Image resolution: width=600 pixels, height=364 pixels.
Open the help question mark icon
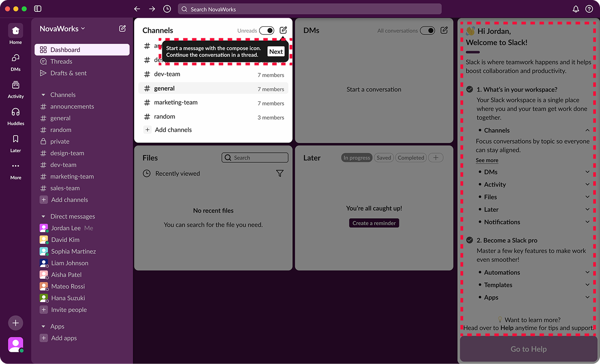(589, 9)
